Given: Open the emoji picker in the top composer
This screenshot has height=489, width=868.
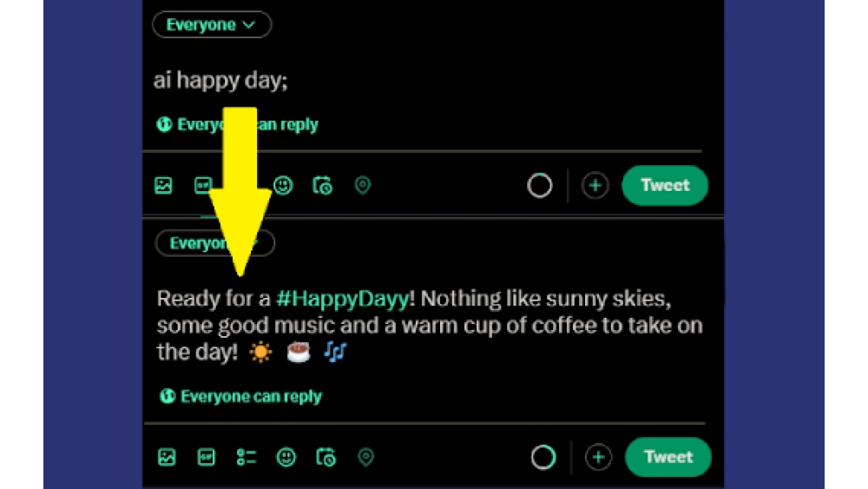Looking at the screenshot, I should 282,186.
